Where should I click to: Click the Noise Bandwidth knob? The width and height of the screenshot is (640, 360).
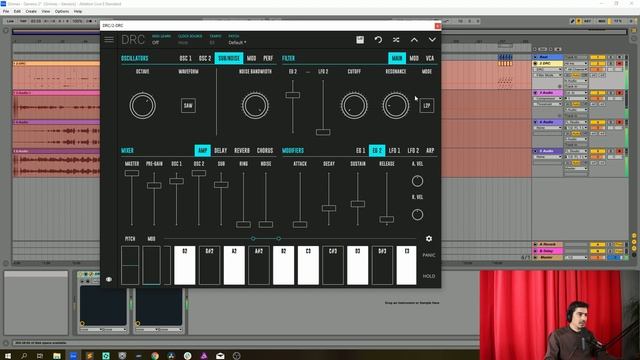(x=255, y=106)
